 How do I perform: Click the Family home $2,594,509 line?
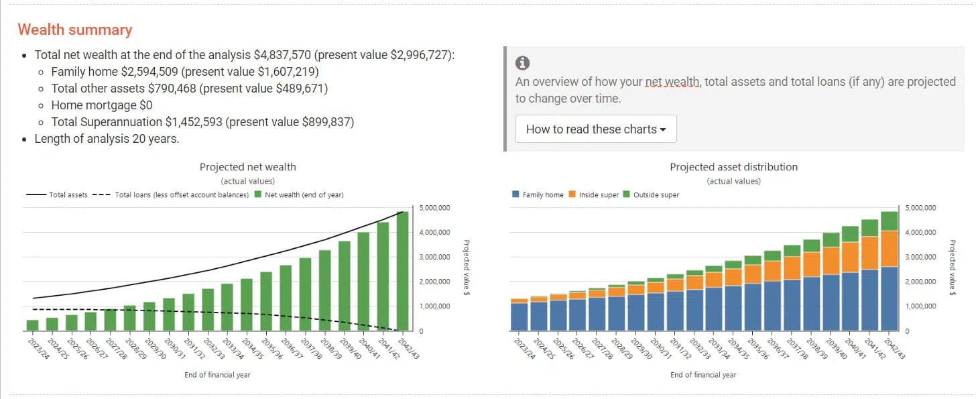(185, 71)
